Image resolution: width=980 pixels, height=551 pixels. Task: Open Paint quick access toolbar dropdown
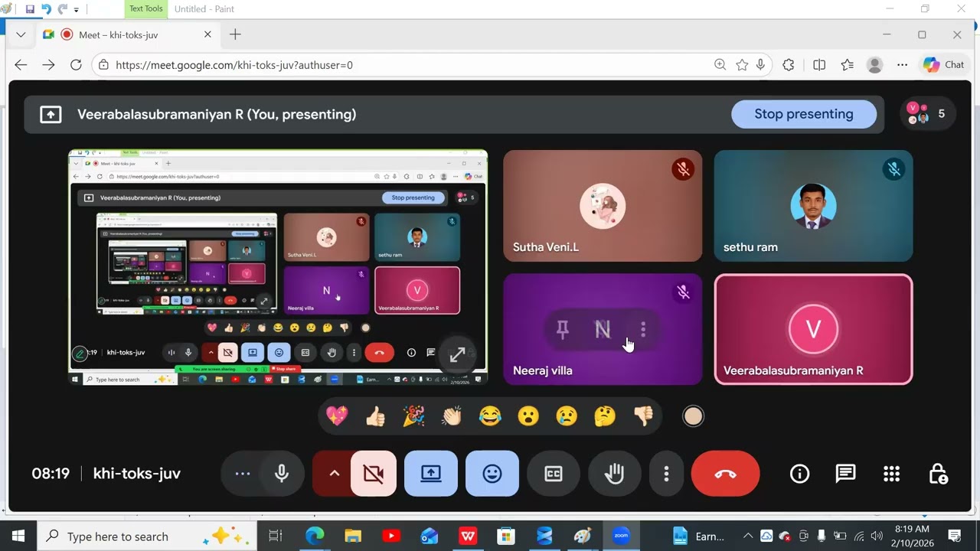76,10
